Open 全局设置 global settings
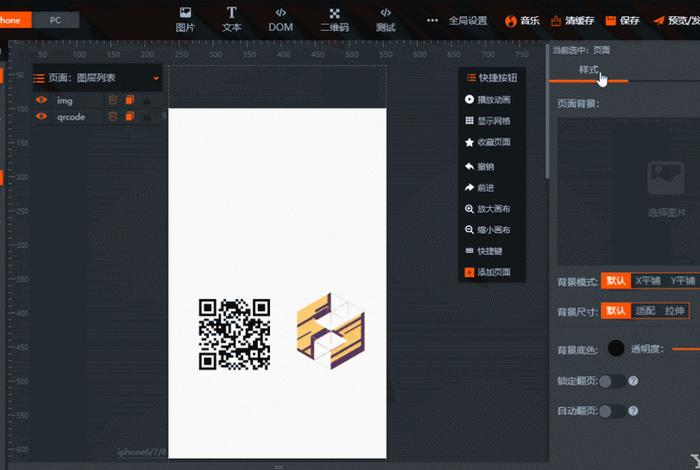Viewport: 700px width, 470px height. point(467,21)
